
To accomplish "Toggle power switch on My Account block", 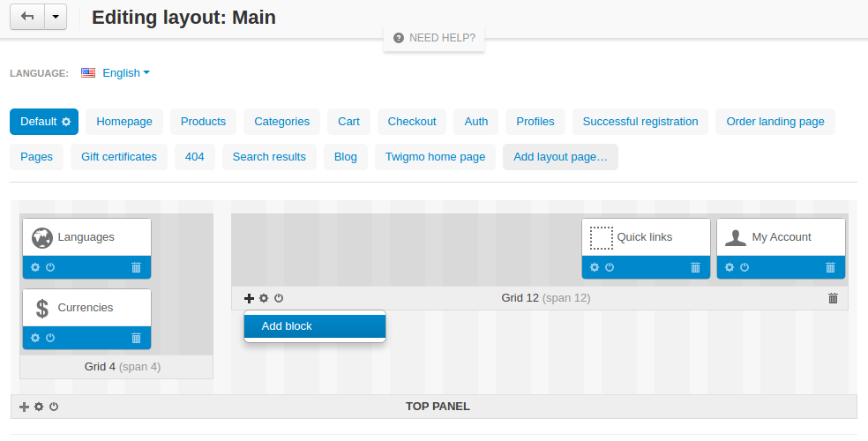I will 745,267.
